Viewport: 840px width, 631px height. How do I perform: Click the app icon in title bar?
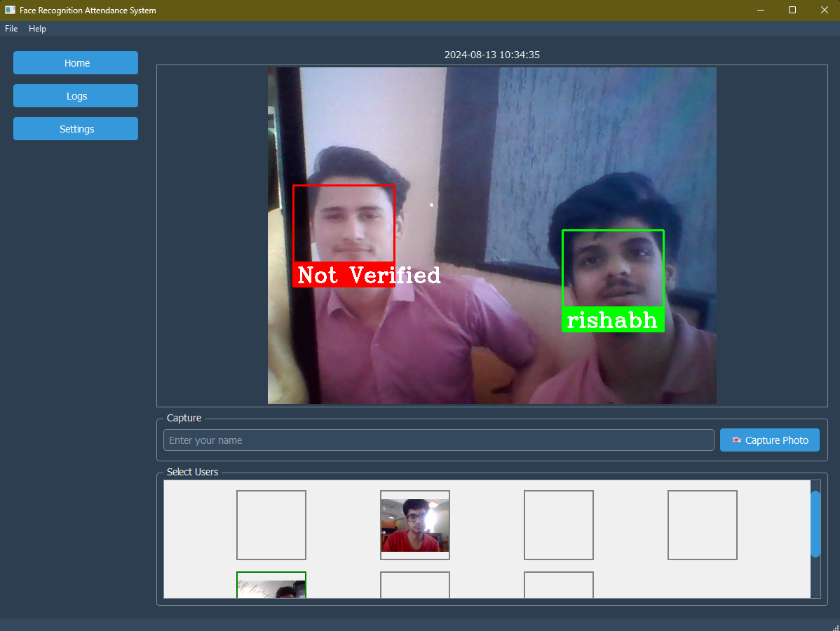10,11
